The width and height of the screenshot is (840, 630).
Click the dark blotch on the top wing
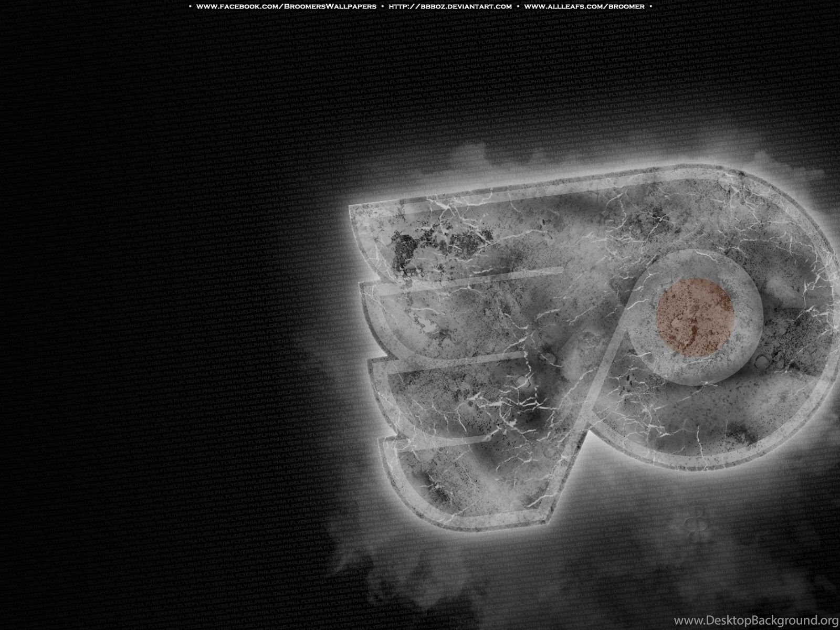(415, 247)
